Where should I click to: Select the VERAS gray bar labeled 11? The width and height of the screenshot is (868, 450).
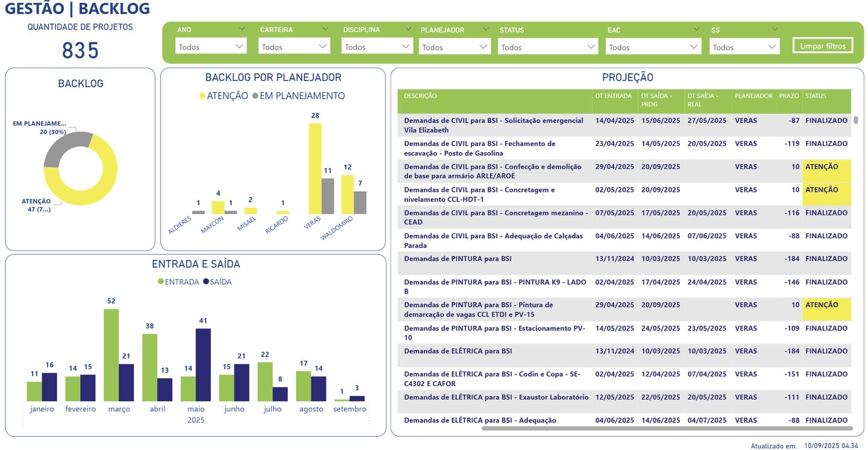(327, 196)
